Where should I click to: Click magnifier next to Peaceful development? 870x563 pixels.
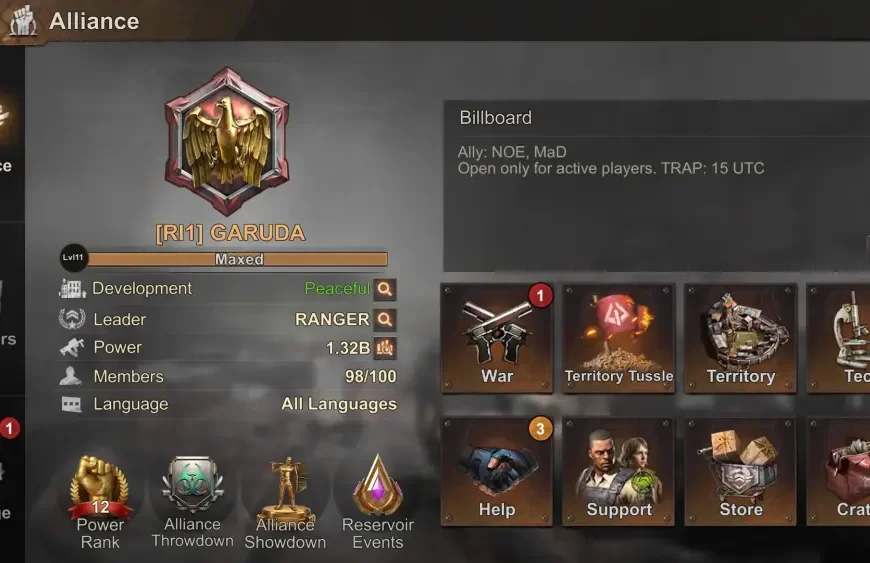click(x=385, y=289)
